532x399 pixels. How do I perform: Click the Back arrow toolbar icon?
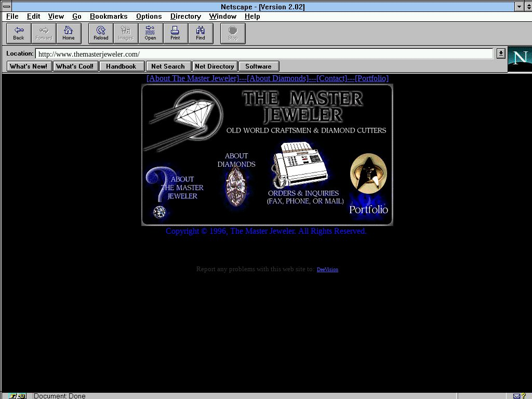19,33
